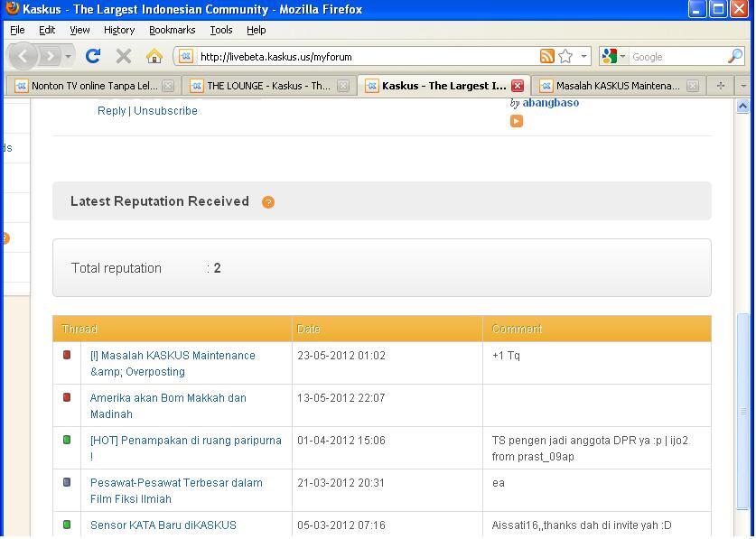Bookmark this page with the star icon

[x=565, y=56]
